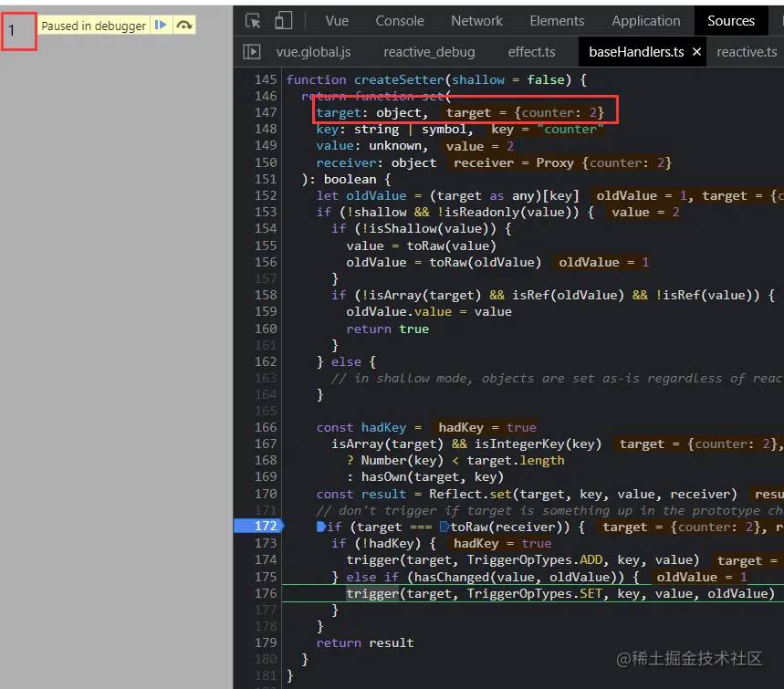Switch to the Console panel
The height and width of the screenshot is (689, 784).
click(399, 20)
